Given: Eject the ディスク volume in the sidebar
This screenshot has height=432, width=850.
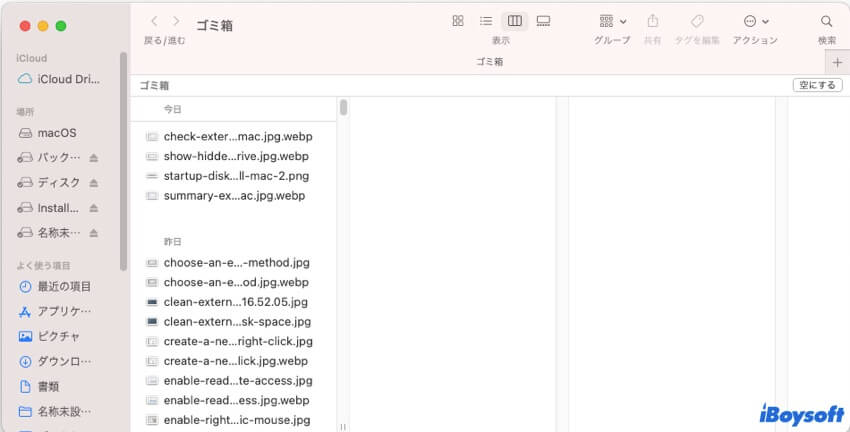Looking at the screenshot, I should 94,183.
